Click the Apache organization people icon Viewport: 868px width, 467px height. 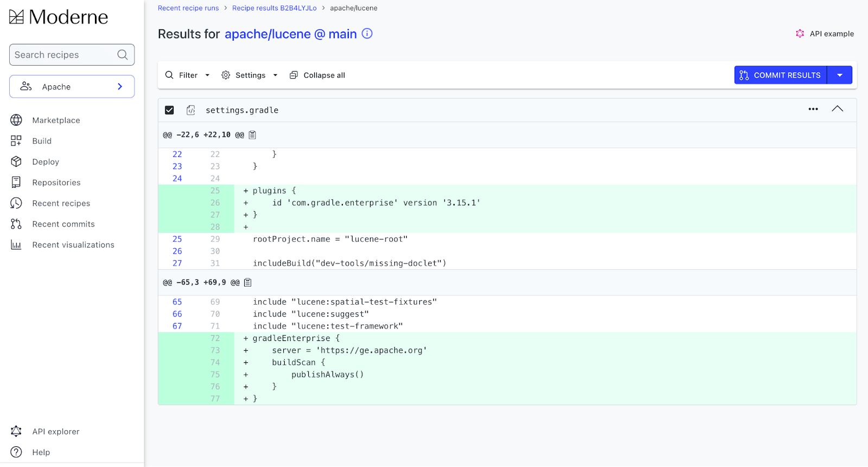[26, 86]
